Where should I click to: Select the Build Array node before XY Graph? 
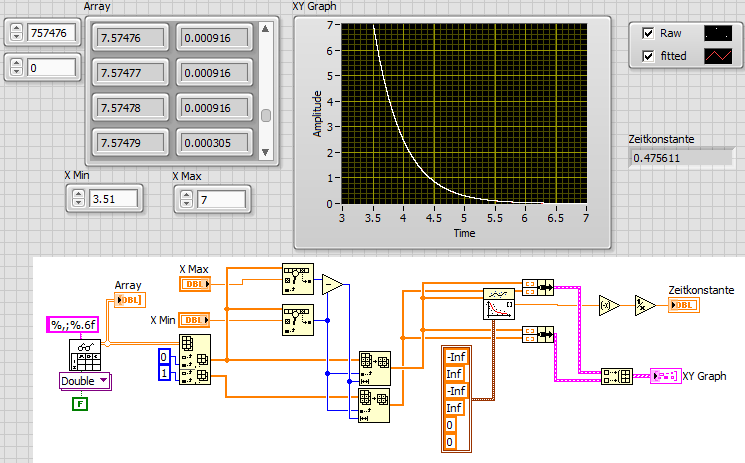click(x=617, y=376)
